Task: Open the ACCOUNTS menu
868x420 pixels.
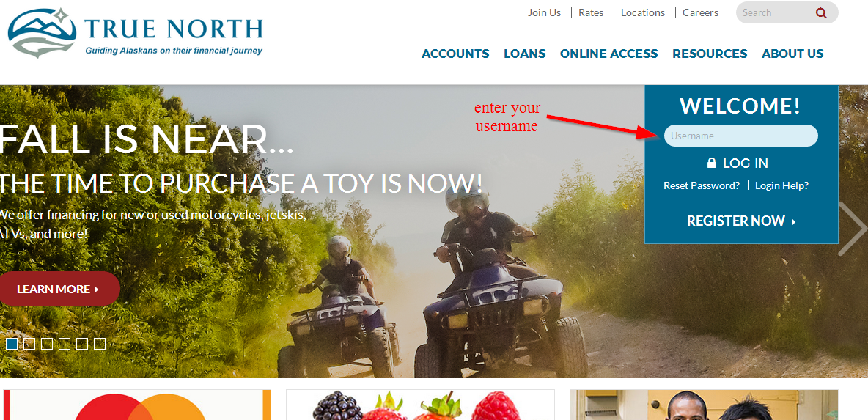Action: pos(455,54)
